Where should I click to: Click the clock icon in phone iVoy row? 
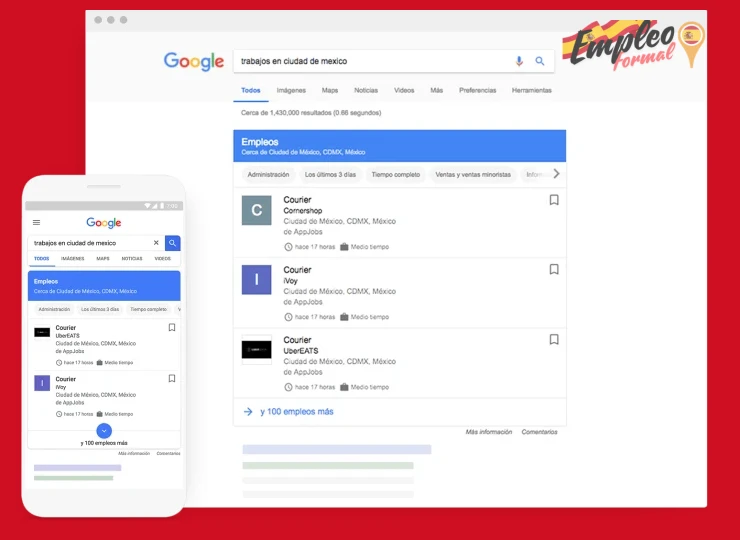pyautogui.click(x=59, y=414)
